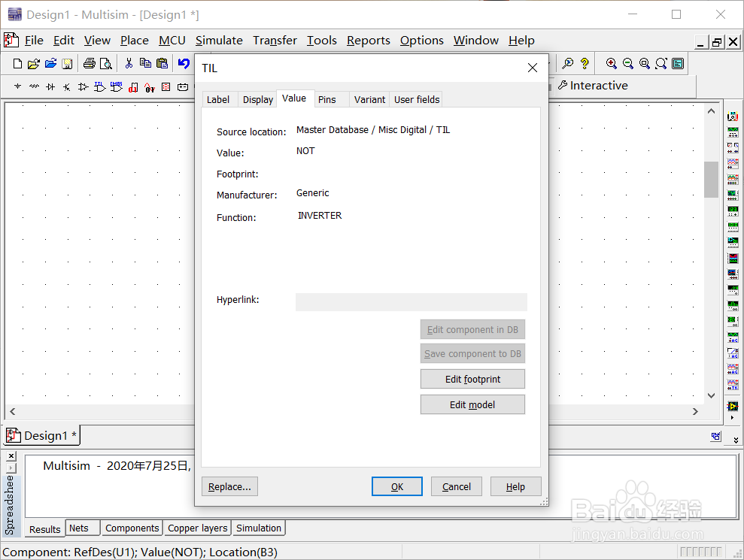The height and width of the screenshot is (560, 744).
Task: Place a Mixed component
Action: pos(150,87)
